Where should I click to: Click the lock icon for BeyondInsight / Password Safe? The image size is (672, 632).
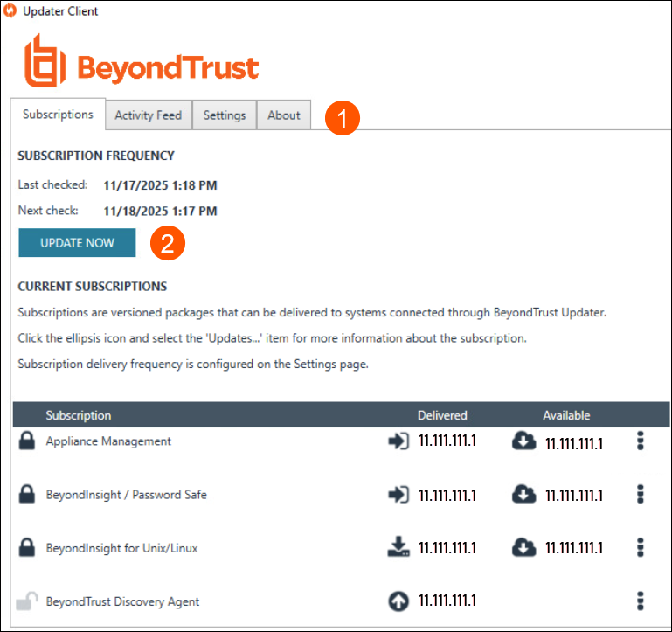pyautogui.click(x=26, y=494)
